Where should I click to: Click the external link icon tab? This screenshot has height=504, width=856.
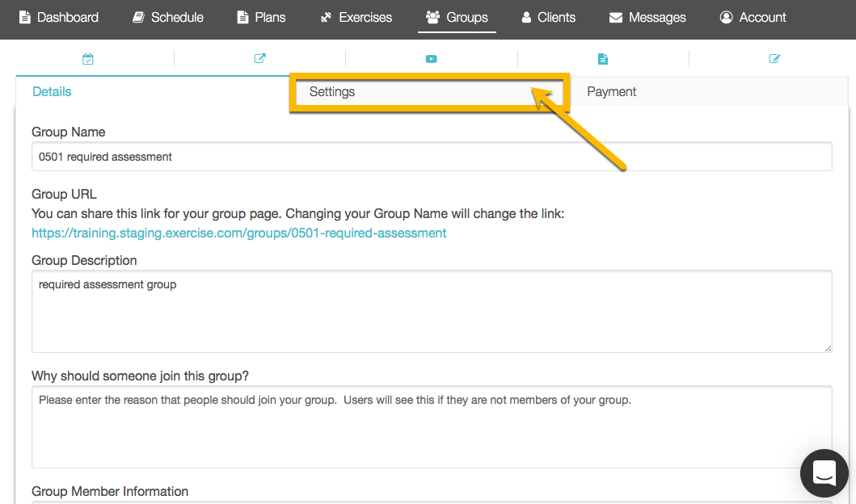(x=259, y=58)
